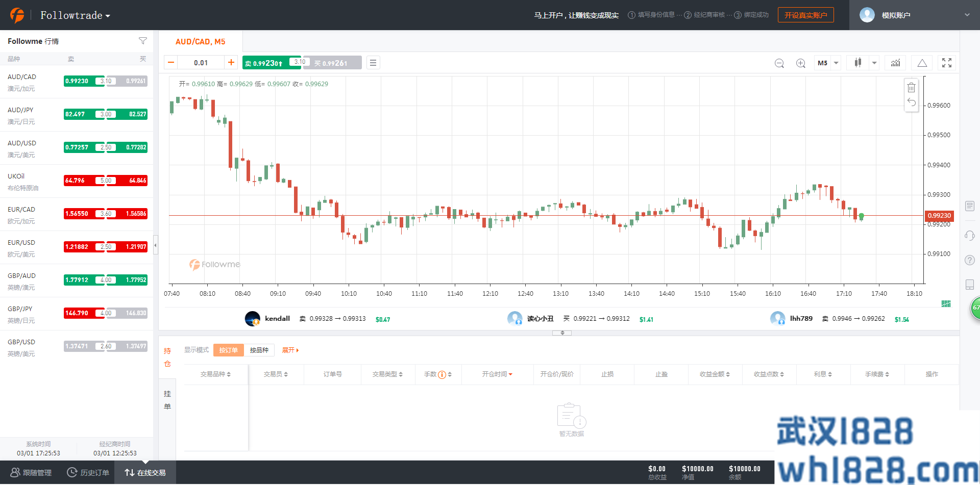The height and width of the screenshot is (485, 980).
Task: Switch to the 挂单 pending orders tab
Action: [x=167, y=400]
